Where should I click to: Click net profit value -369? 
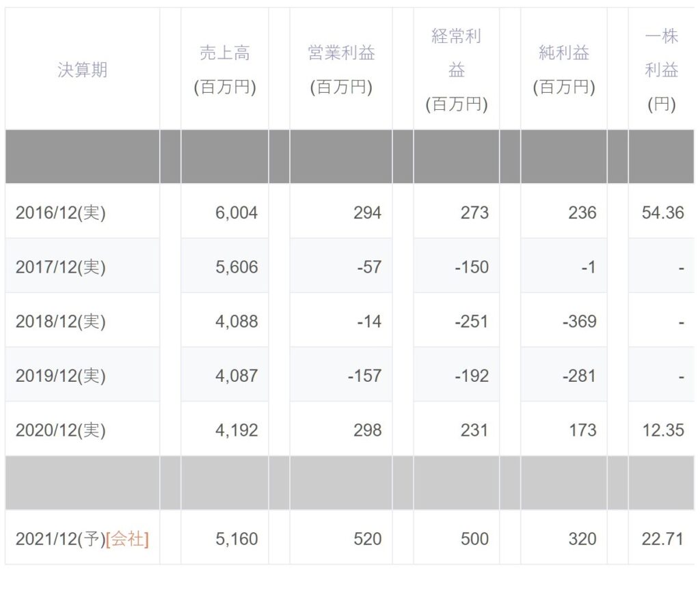(x=580, y=321)
